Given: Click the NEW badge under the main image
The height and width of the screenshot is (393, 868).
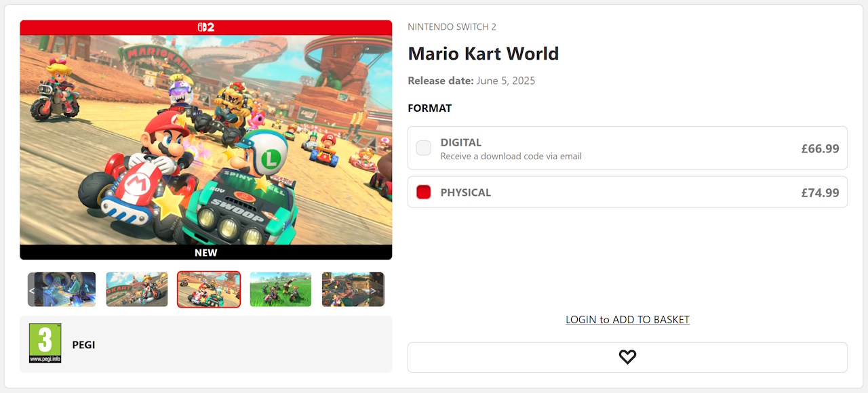Looking at the screenshot, I should tap(205, 253).
